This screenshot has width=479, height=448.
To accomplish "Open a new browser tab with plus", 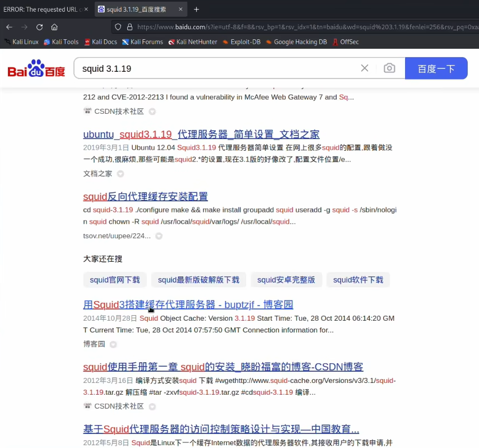I will click(197, 10).
